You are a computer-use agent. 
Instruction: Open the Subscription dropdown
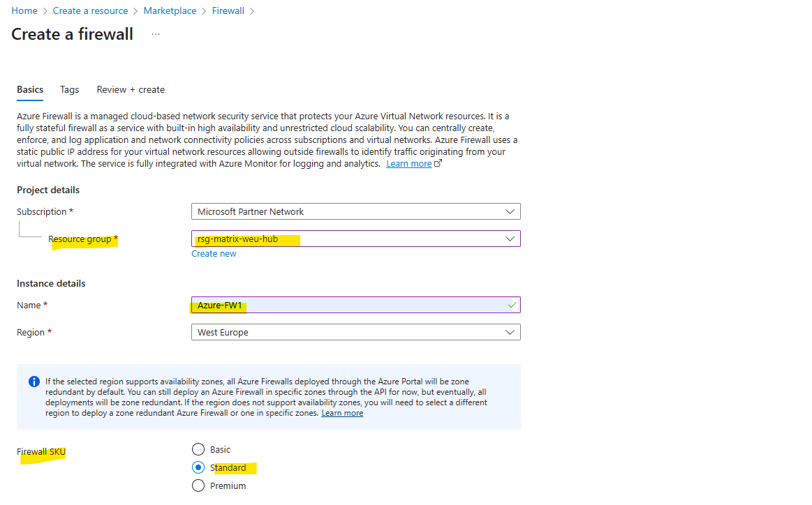(x=356, y=211)
